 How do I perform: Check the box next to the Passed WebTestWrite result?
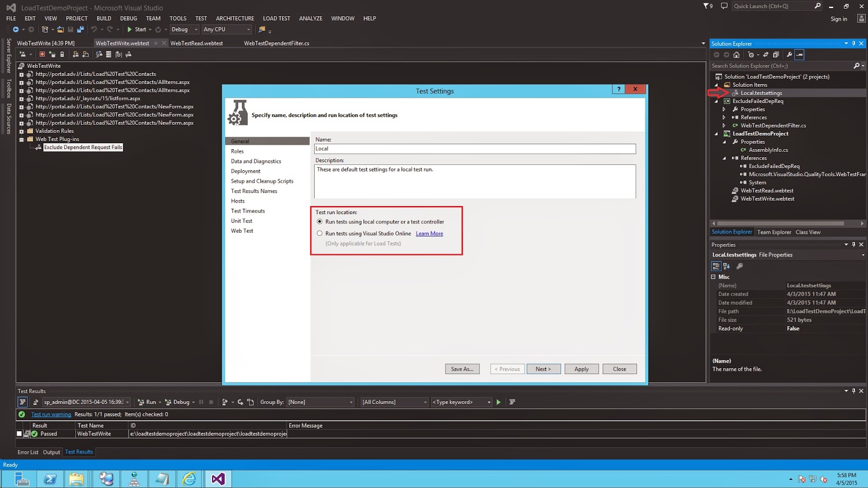pyautogui.click(x=20, y=434)
